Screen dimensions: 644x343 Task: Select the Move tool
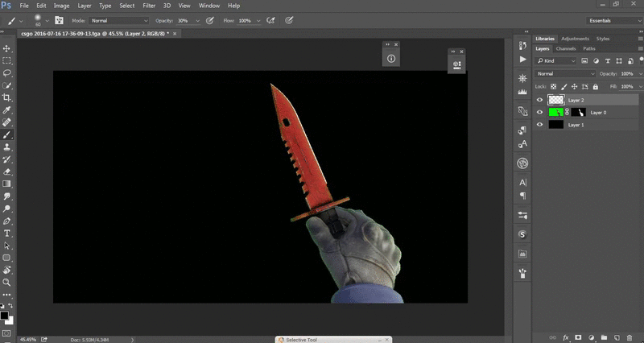coord(7,49)
